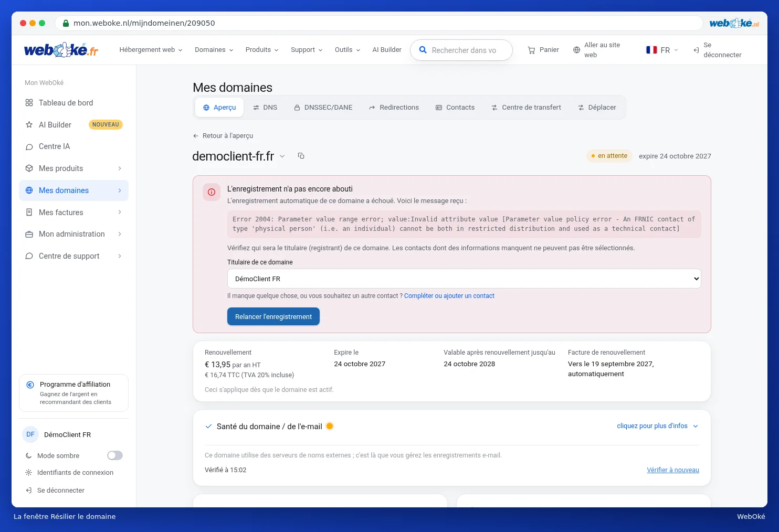Expand the Centre de support sidebar item
Image resolution: width=779 pixels, height=532 pixels.
tap(73, 256)
